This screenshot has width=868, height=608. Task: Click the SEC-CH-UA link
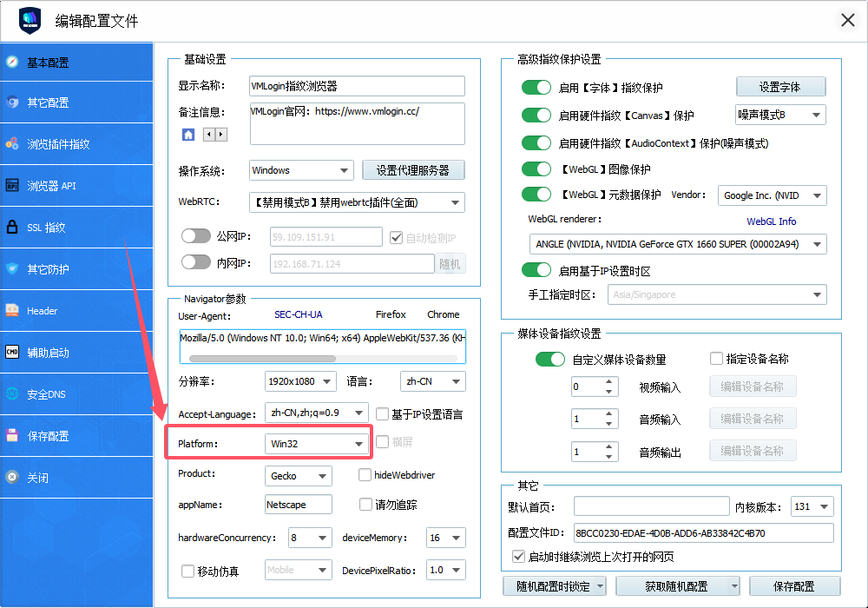pos(299,314)
